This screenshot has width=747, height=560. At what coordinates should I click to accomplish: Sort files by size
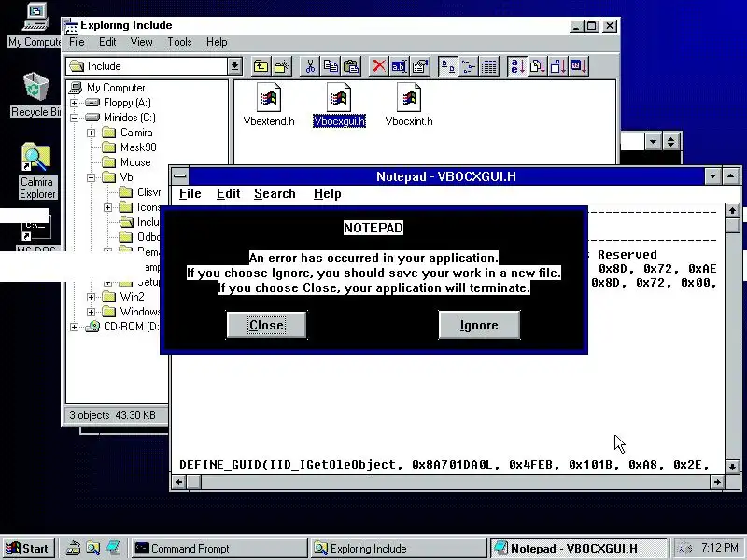[x=558, y=66]
